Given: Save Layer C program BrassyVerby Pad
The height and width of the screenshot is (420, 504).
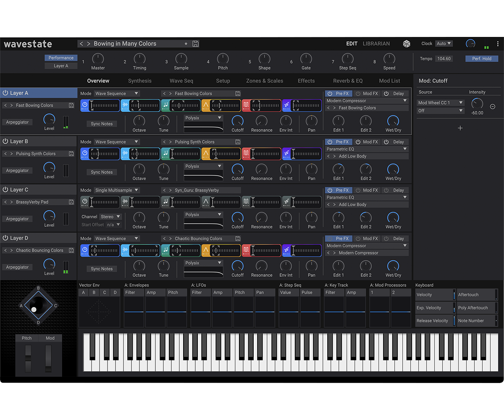Looking at the screenshot, I should point(71,202).
